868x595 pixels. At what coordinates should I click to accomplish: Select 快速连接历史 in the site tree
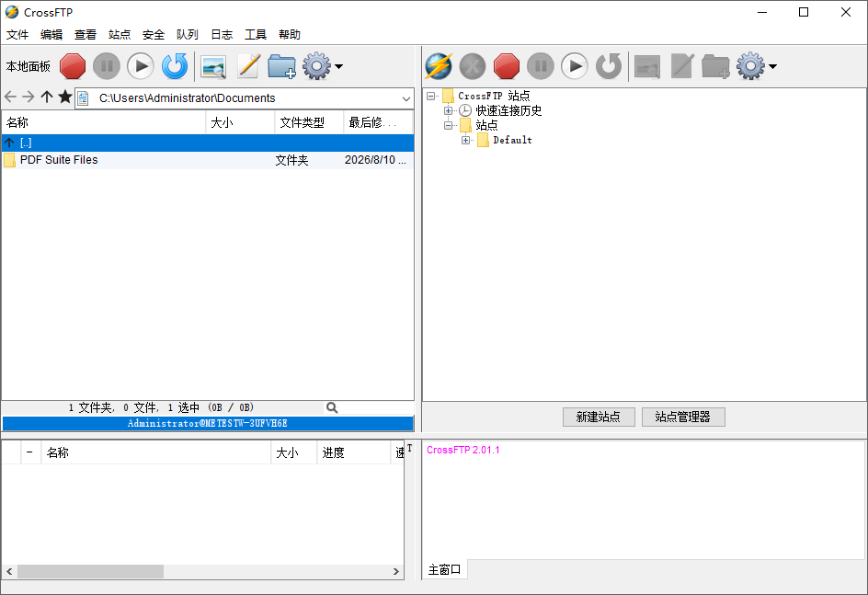[508, 110]
